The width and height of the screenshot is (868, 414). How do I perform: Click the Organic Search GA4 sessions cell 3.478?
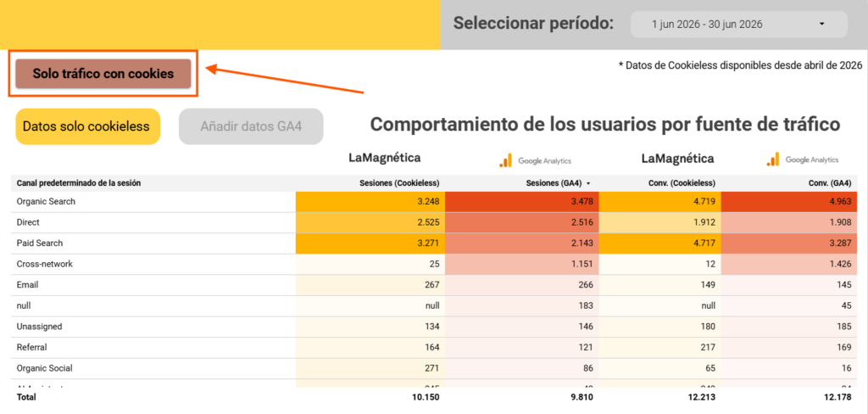click(x=522, y=202)
